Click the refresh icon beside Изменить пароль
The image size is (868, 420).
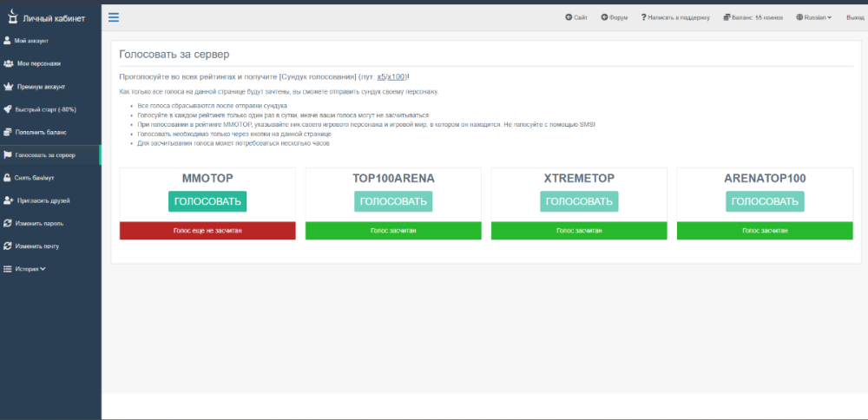(x=8, y=223)
